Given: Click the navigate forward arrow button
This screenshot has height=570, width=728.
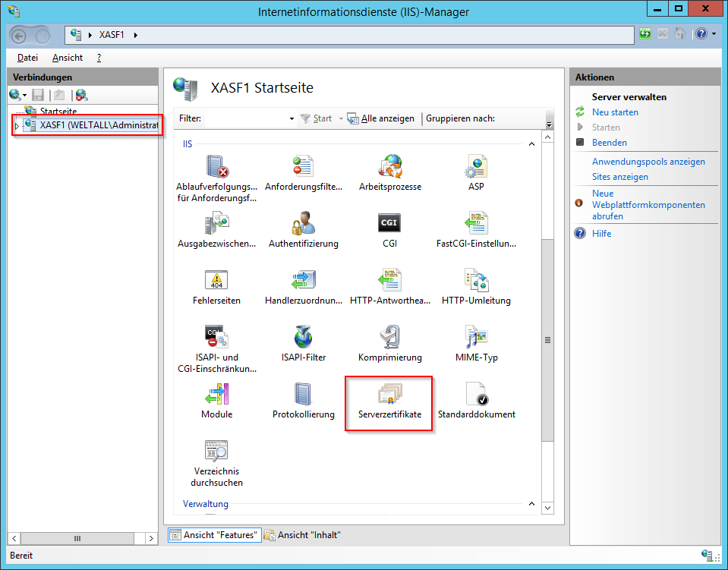Looking at the screenshot, I should 42,36.
